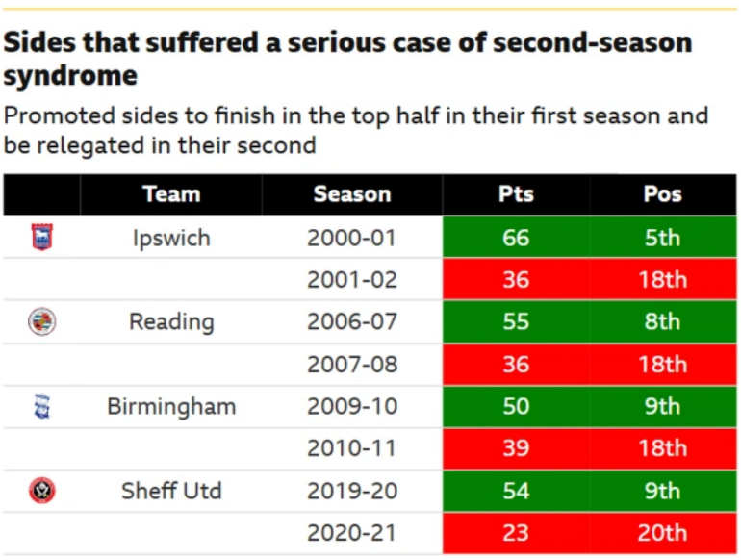
Task: Select the 5th position cell
Action: point(662,237)
